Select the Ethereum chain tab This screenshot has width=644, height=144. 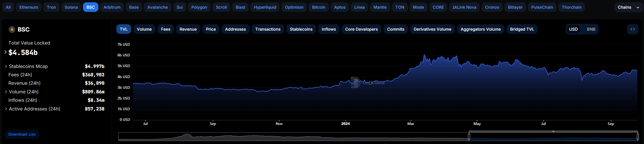(29, 7)
